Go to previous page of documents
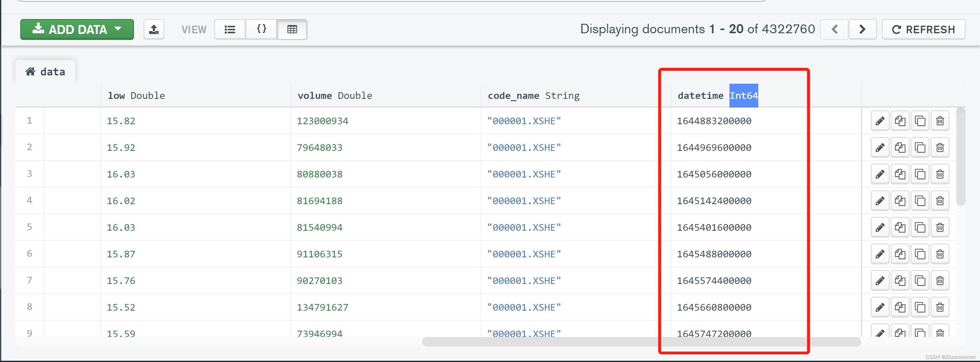The image size is (980, 362). (834, 29)
